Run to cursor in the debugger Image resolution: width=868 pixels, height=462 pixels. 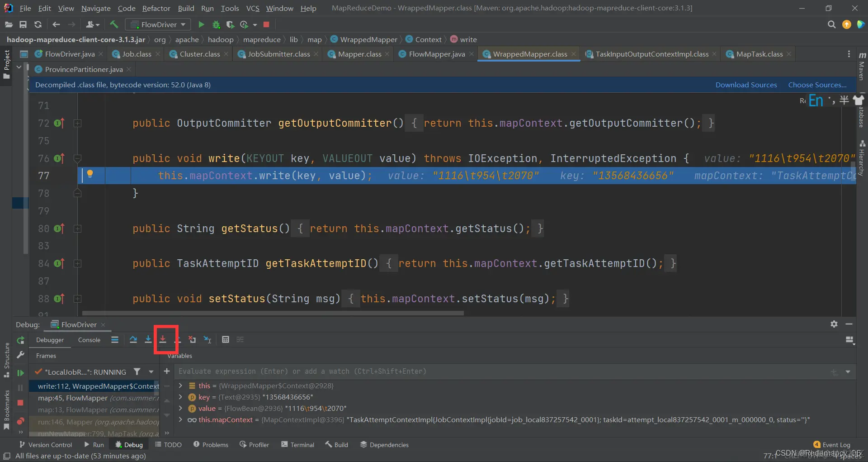click(208, 339)
